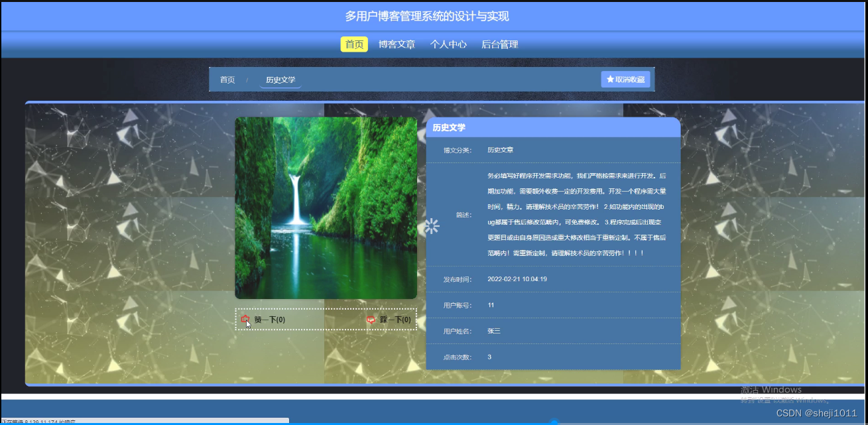Click the waterfall article thumbnail image

(326, 208)
